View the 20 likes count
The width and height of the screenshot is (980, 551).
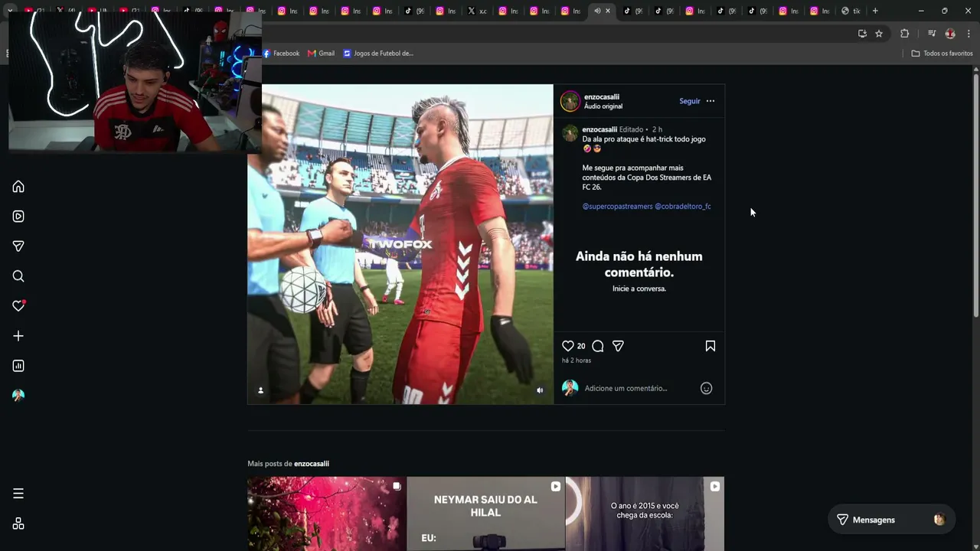click(x=581, y=346)
